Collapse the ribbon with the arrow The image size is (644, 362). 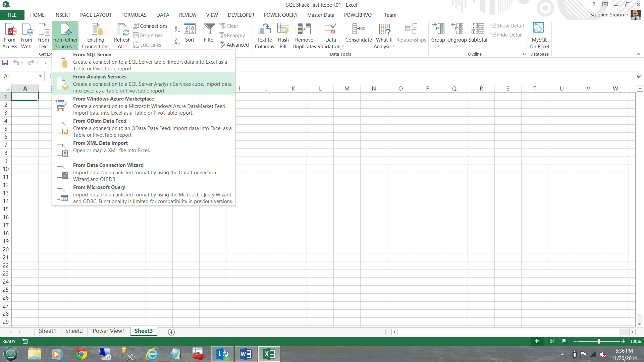coord(638,54)
